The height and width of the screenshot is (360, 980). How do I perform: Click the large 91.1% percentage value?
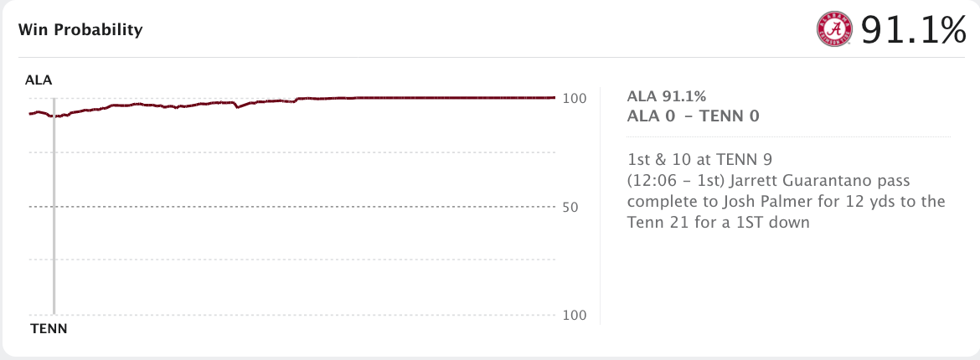[913, 30]
